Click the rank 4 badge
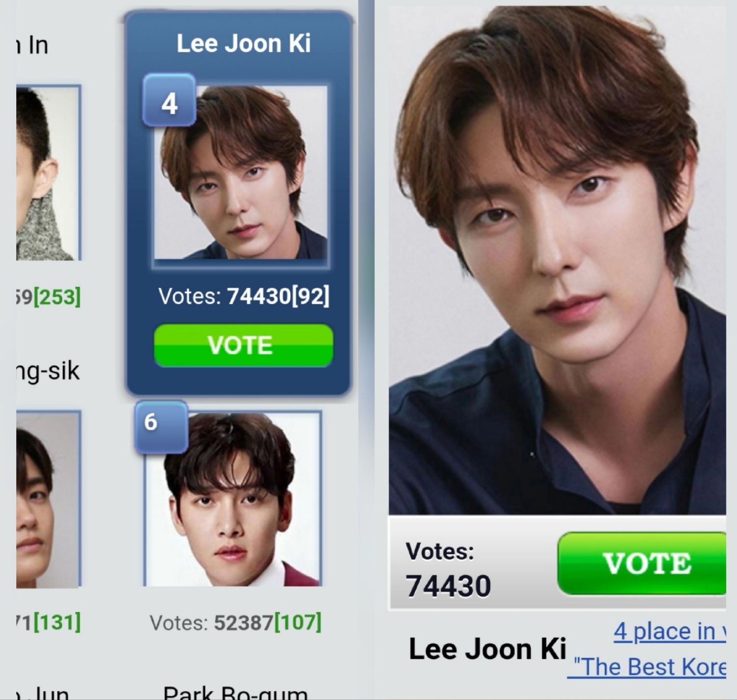737x700 pixels. (170, 100)
